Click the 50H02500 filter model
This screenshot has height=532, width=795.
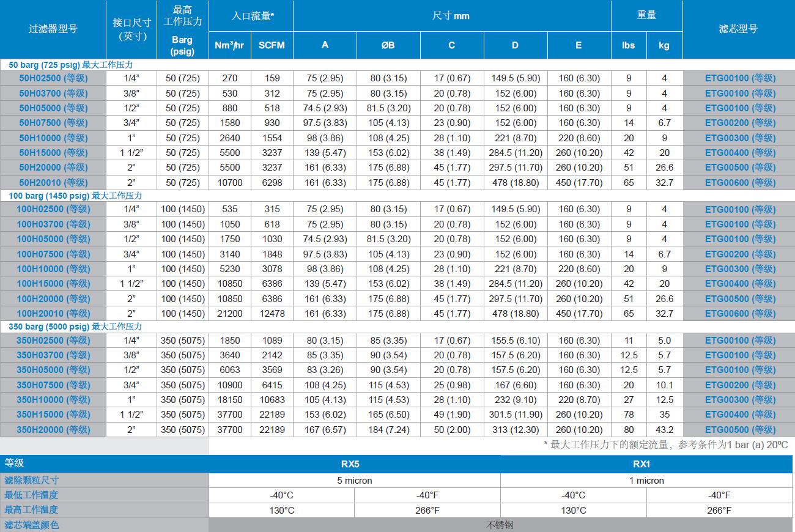pyautogui.click(x=53, y=78)
